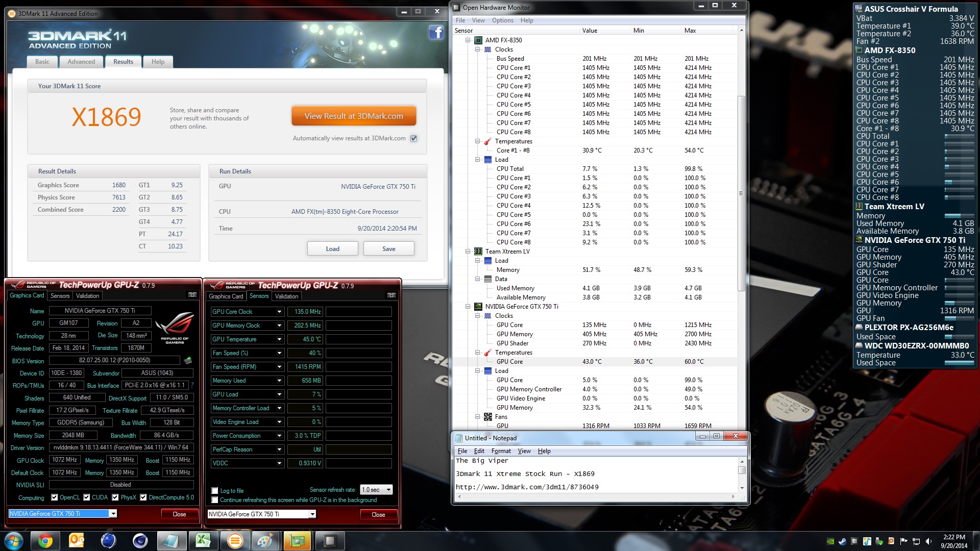Click Notepad vertical scrollbar down arrow
This screenshot has width=980, height=551.
[742, 488]
